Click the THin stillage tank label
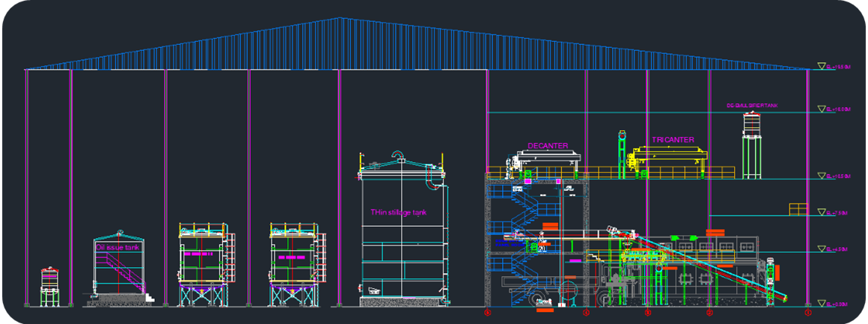This screenshot has width=868, height=324. [x=398, y=213]
